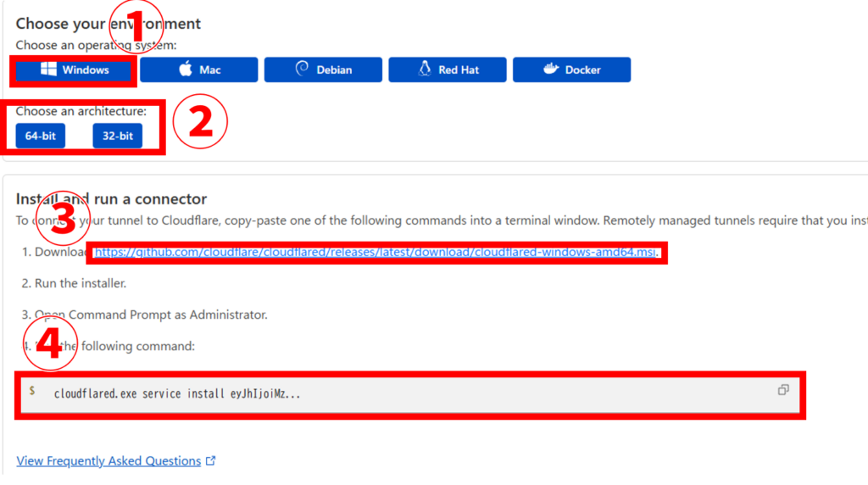Click the "Choose an architecture" label
Image resolution: width=868 pixels, height=485 pixels.
(81, 111)
